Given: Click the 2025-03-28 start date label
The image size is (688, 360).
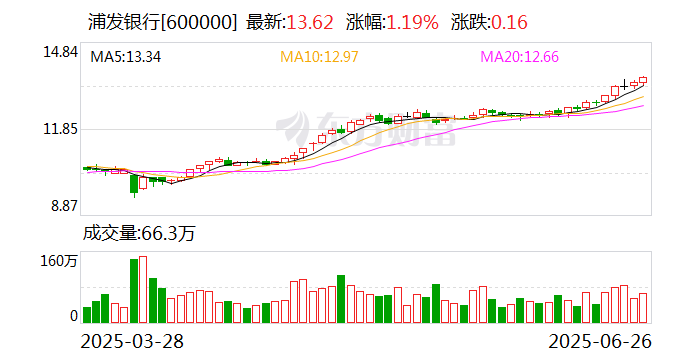Looking at the screenshot, I should pyautogui.click(x=132, y=341).
